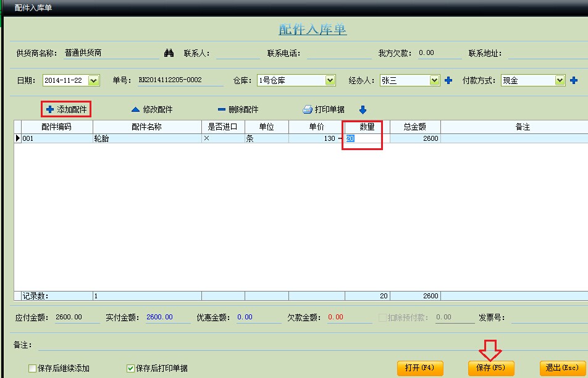Click the 记录数 footer label

pos(35,296)
